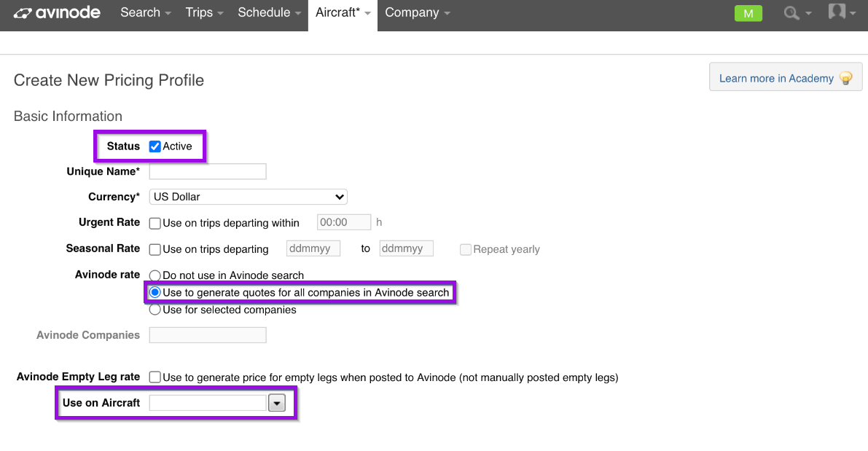Viewport: 868px width, 451px height.
Task: Click the Learn more in Academy link
Action: point(776,77)
